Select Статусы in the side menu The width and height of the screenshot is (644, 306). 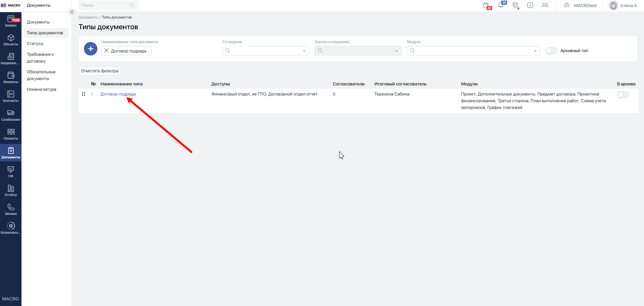pyautogui.click(x=35, y=44)
